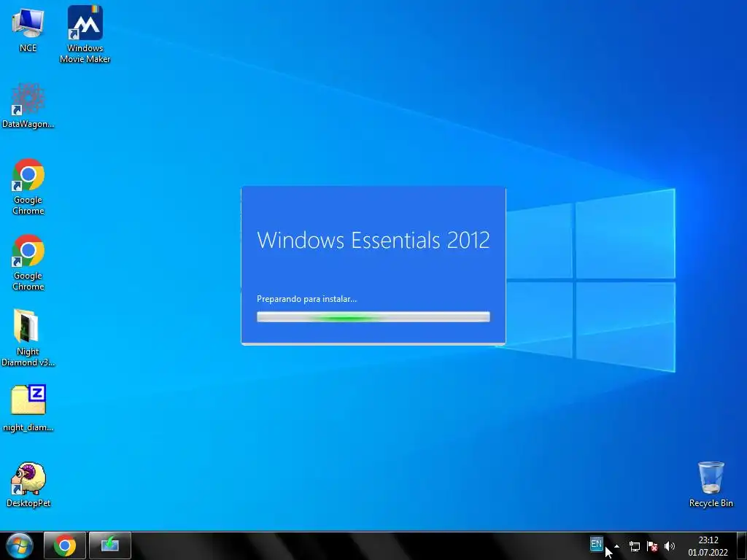Switch to Chrome in the taskbar

pyautogui.click(x=65, y=545)
